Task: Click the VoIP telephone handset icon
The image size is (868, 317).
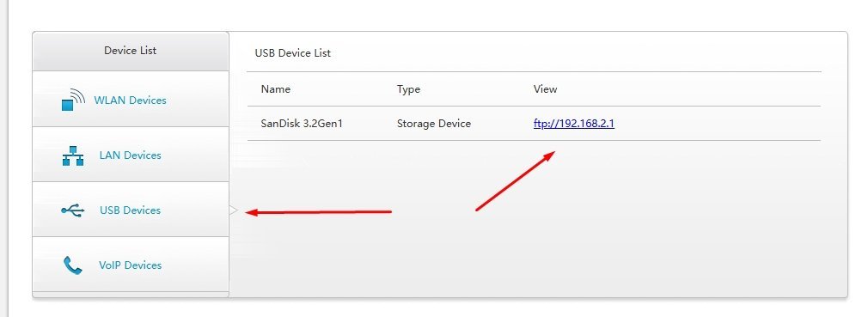Action: (72, 265)
